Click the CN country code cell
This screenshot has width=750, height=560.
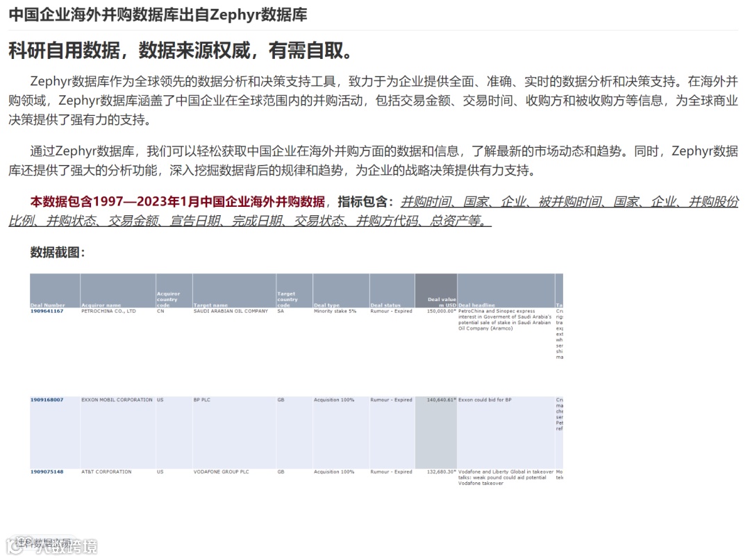(x=160, y=311)
